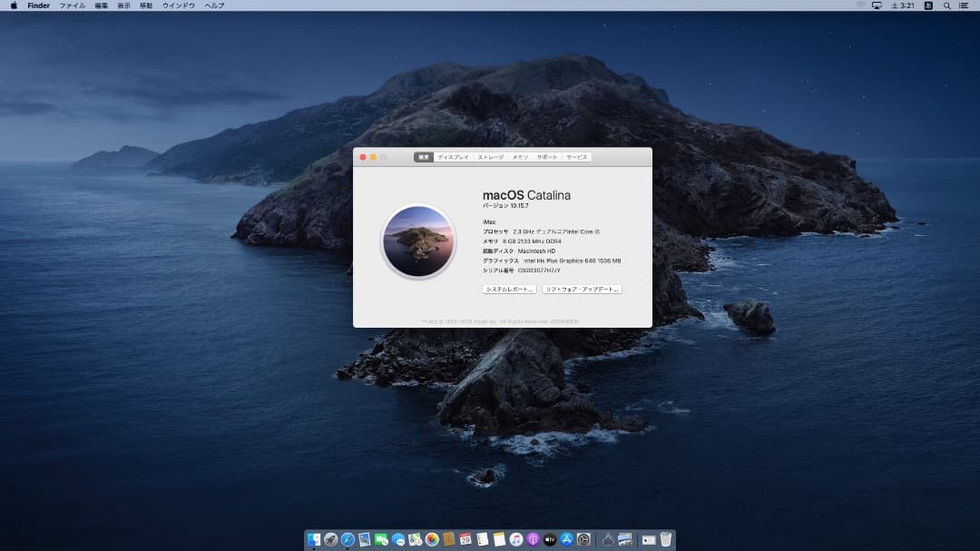
Task: Open the Trash from the Dock
Action: [667, 538]
